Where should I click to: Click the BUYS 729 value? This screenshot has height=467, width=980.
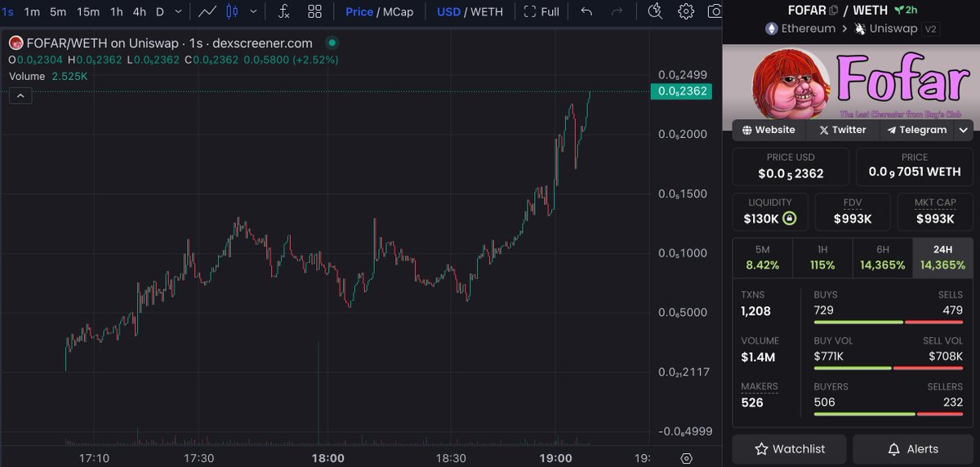[x=824, y=311]
